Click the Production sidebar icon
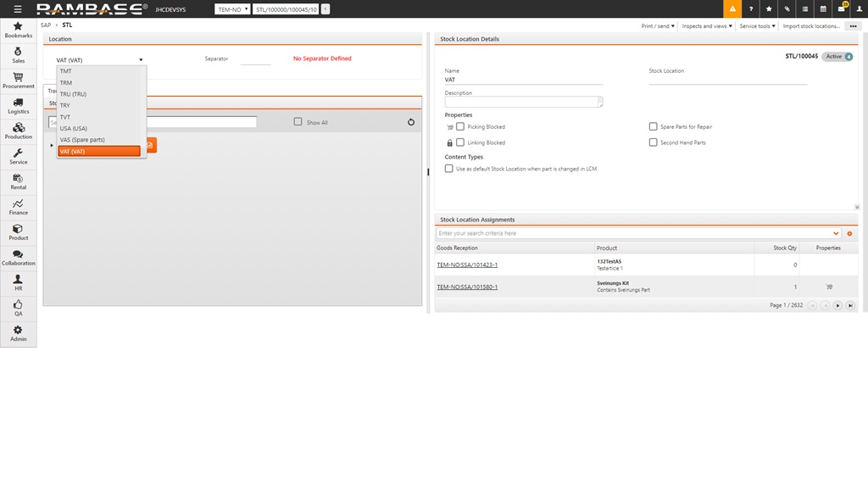The width and height of the screenshot is (868, 480). point(18,131)
